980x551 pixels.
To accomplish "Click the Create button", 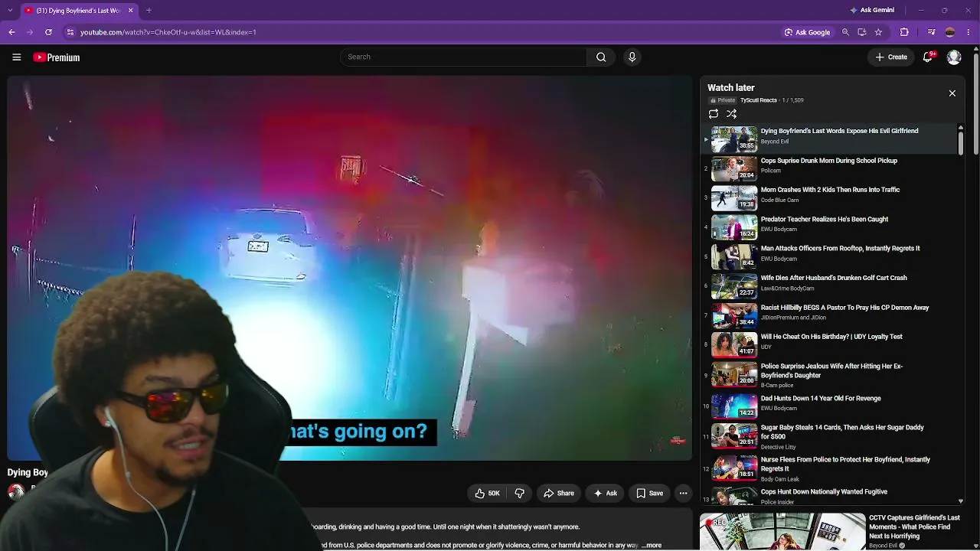I will click(891, 57).
